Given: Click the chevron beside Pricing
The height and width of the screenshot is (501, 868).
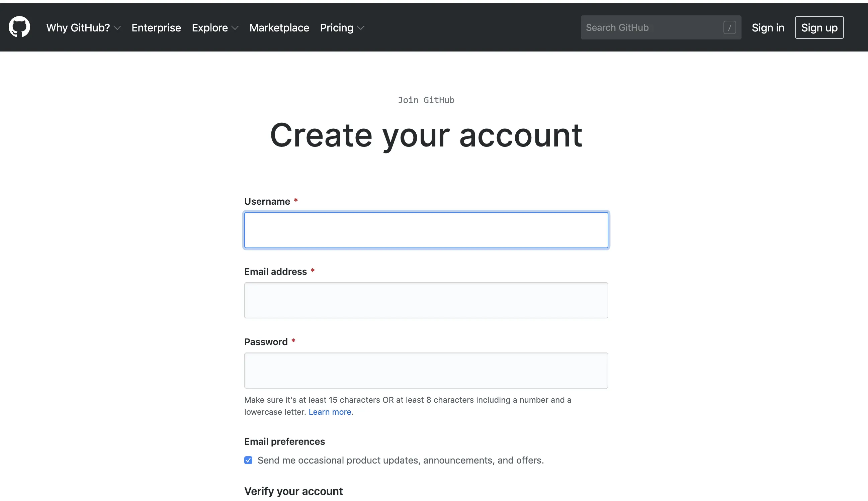Looking at the screenshot, I should 361,28.
